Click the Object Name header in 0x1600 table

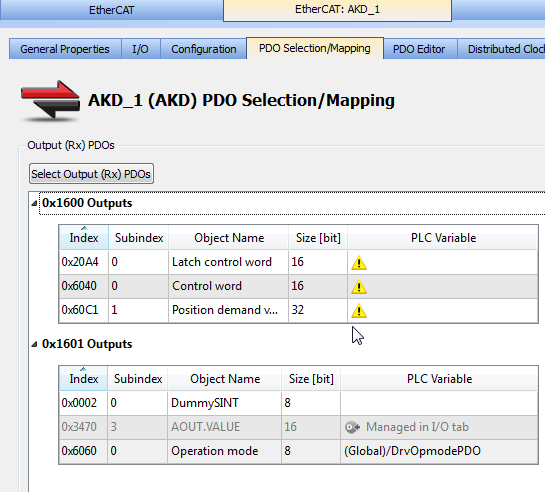click(x=229, y=238)
